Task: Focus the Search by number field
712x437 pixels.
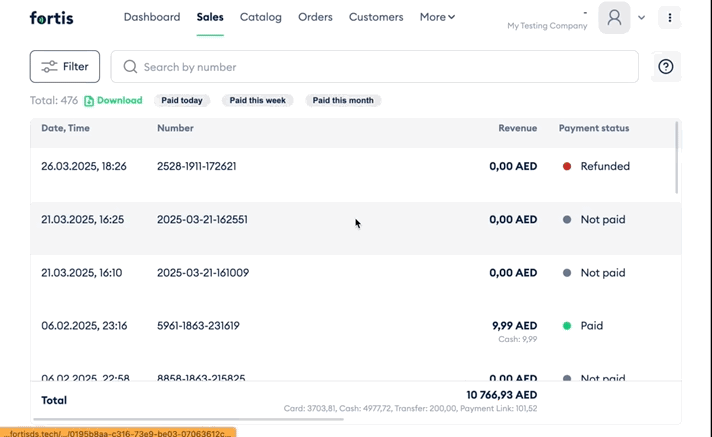Action: [375, 67]
